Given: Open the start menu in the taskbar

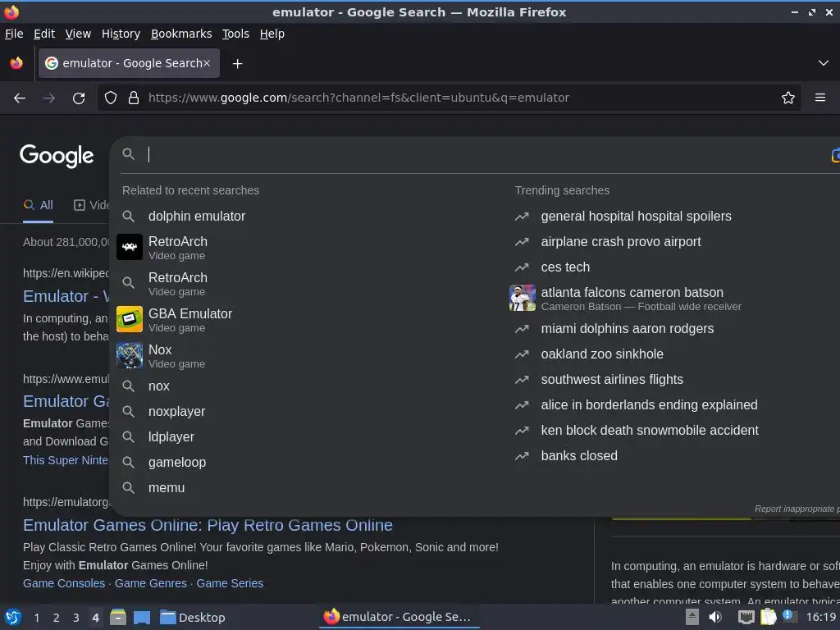Looking at the screenshot, I should 13,618.
